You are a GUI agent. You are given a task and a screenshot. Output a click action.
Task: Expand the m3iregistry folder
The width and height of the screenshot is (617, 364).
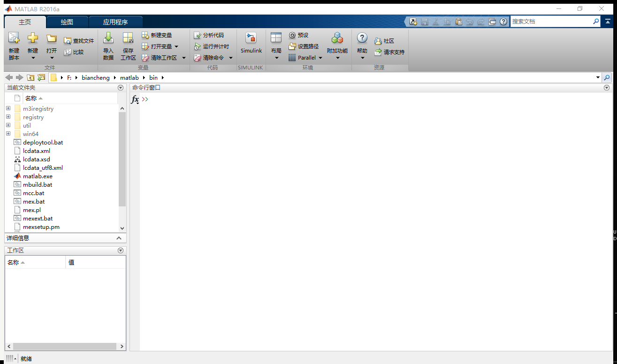coord(8,108)
